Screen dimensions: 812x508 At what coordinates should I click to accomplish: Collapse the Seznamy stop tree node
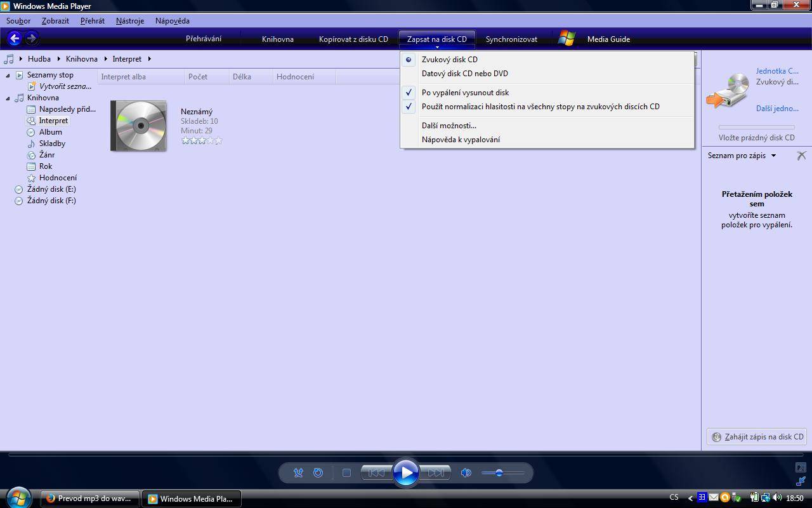(x=8, y=75)
